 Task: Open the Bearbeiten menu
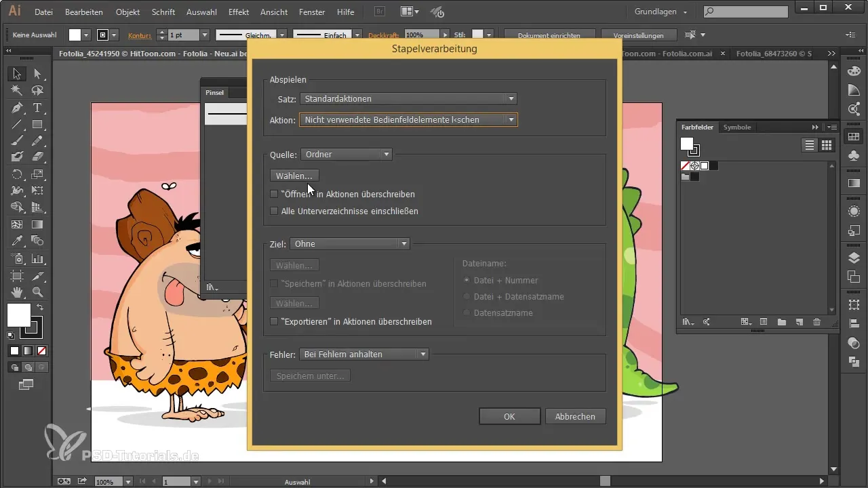(85, 12)
